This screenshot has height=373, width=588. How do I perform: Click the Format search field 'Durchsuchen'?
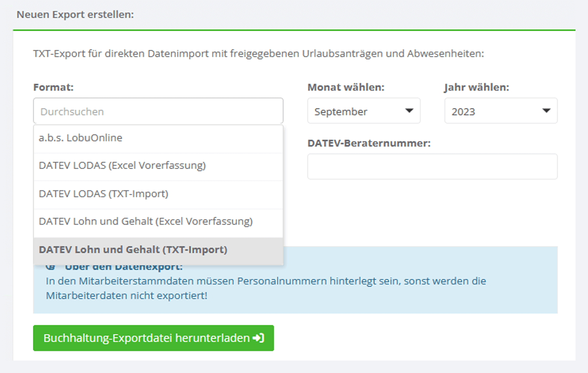[158, 111]
